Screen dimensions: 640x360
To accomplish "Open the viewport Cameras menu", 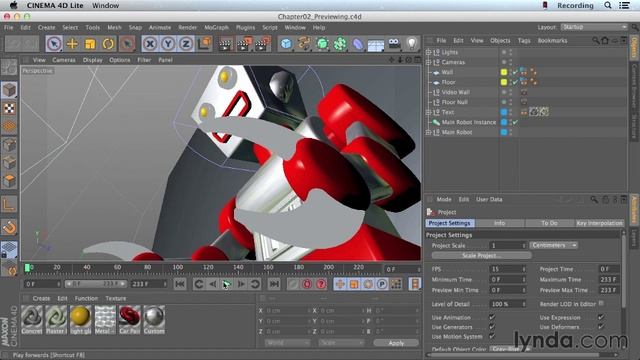I will (64, 60).
